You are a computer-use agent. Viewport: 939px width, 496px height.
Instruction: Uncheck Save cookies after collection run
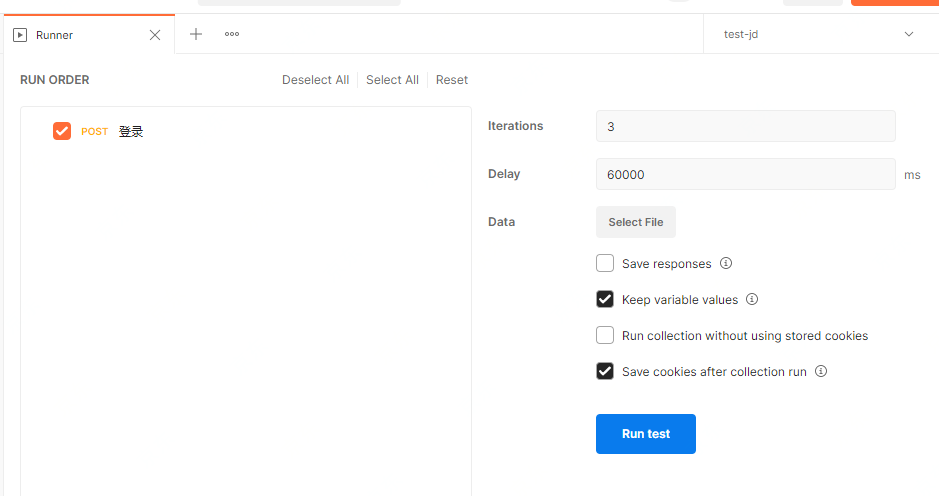[x=605, y=371]
